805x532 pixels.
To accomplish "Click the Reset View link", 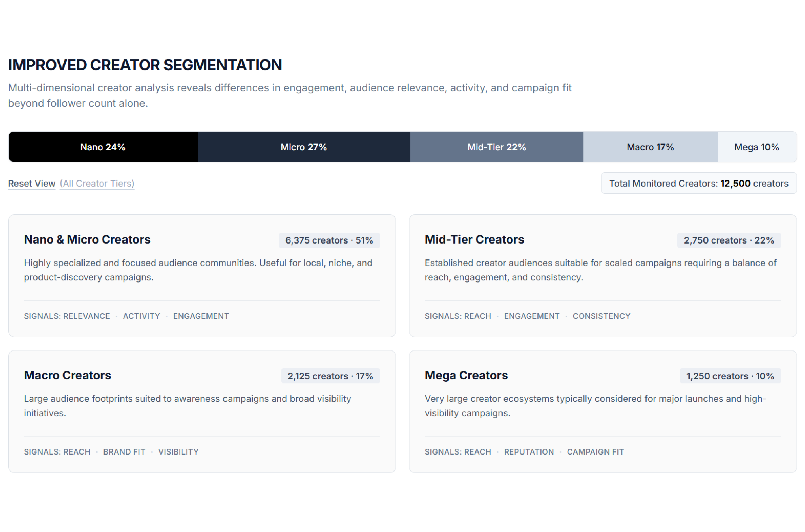I will [x=32, y=184].
